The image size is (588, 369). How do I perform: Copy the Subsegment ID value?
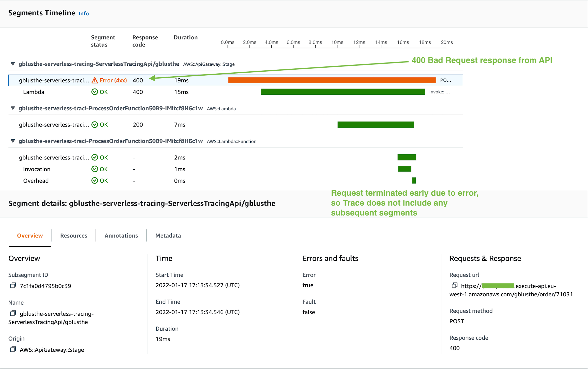point(13,285)
